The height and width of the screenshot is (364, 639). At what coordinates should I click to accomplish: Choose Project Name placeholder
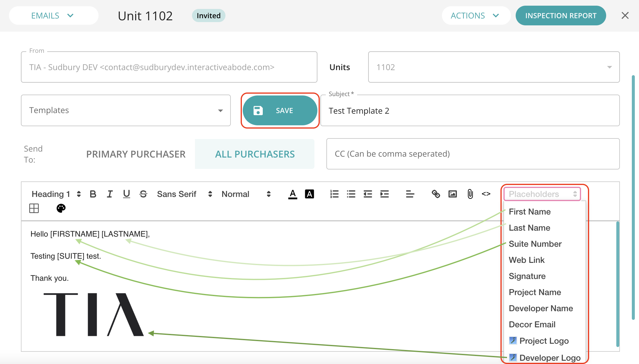point(535,292)
